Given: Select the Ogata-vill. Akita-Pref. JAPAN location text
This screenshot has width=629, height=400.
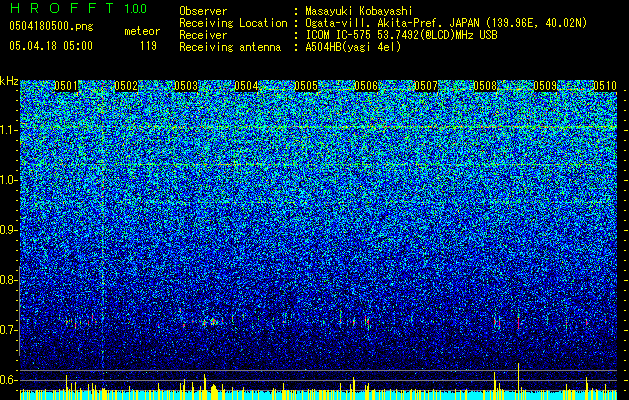Looking at the screenshot, I should click(446, 23).
